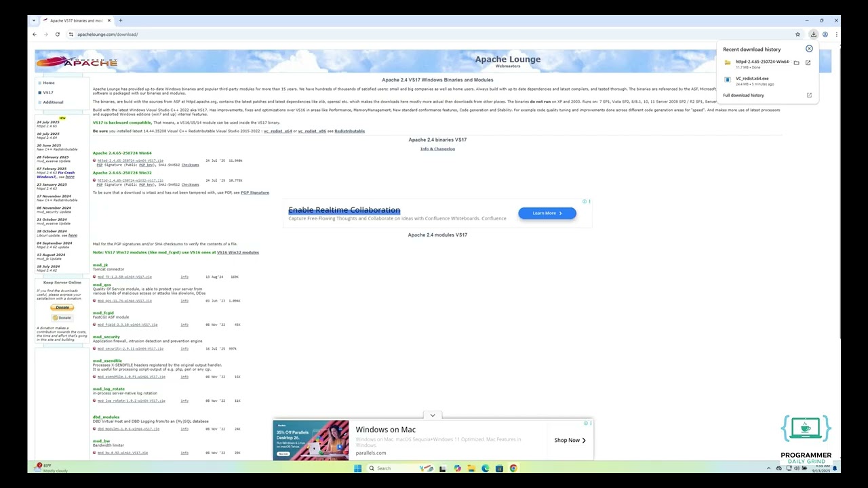The image size is (868, 488).
Task: Bookmark this page with the star icon
Action: click(798, 35)
